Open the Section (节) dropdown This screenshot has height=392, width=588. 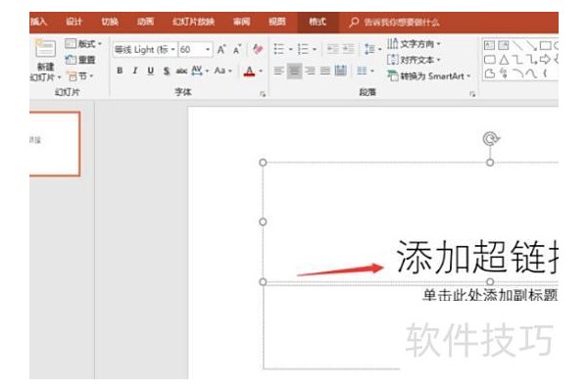(79, 76)
